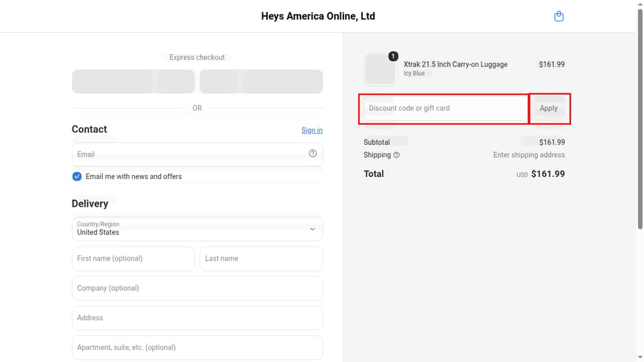Click the Subtotal label
Viewport: 644px width, 362px height.
pos(376,142)
